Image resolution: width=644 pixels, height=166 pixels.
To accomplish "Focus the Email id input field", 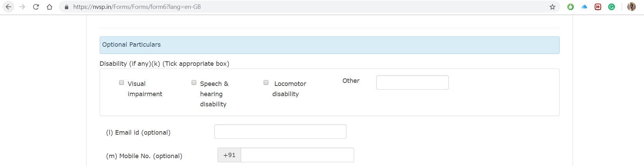I will click(x=280, y=132).
